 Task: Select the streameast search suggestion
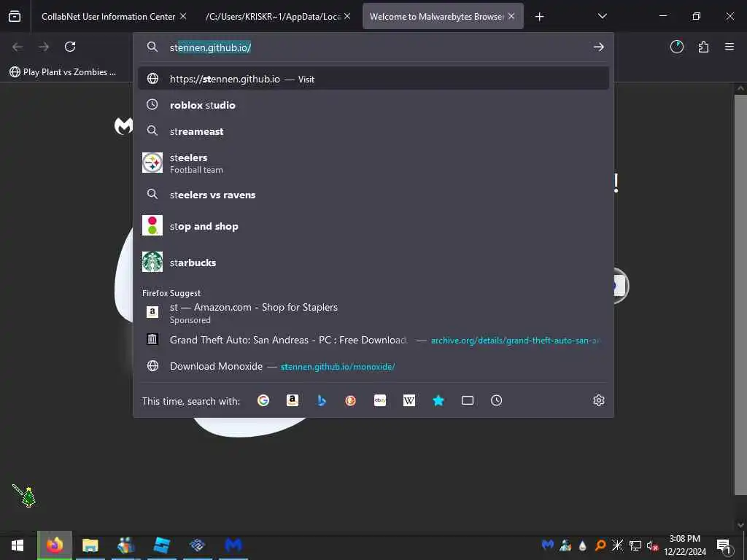[373, 131]
